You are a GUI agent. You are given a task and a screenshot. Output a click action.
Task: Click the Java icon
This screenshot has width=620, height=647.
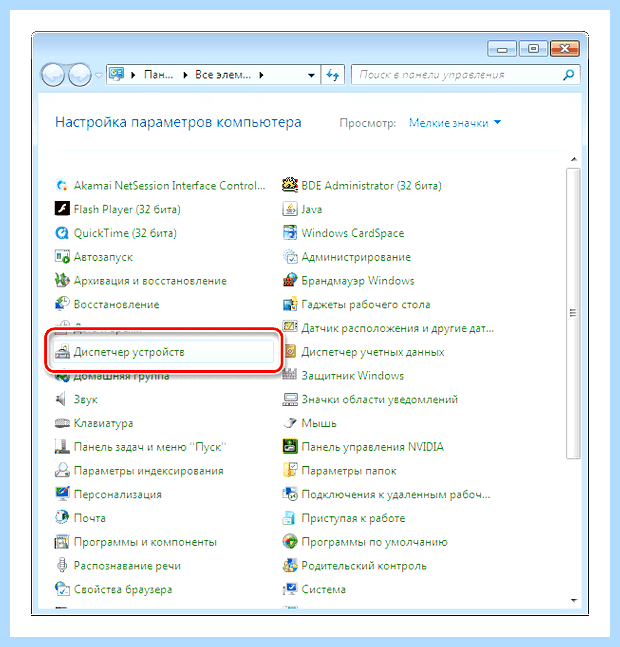[290, 209]
